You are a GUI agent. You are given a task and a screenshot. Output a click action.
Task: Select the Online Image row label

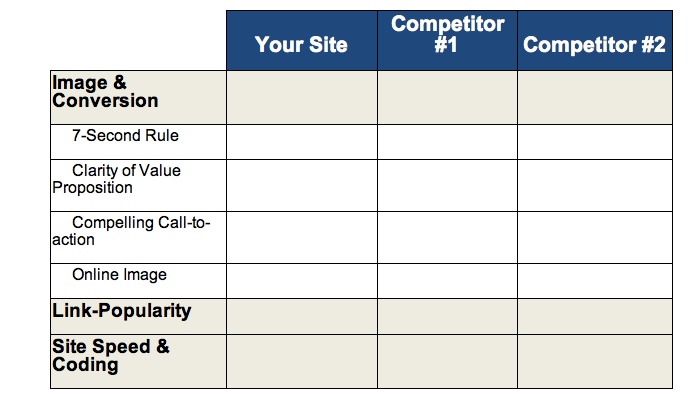point(120,275)
